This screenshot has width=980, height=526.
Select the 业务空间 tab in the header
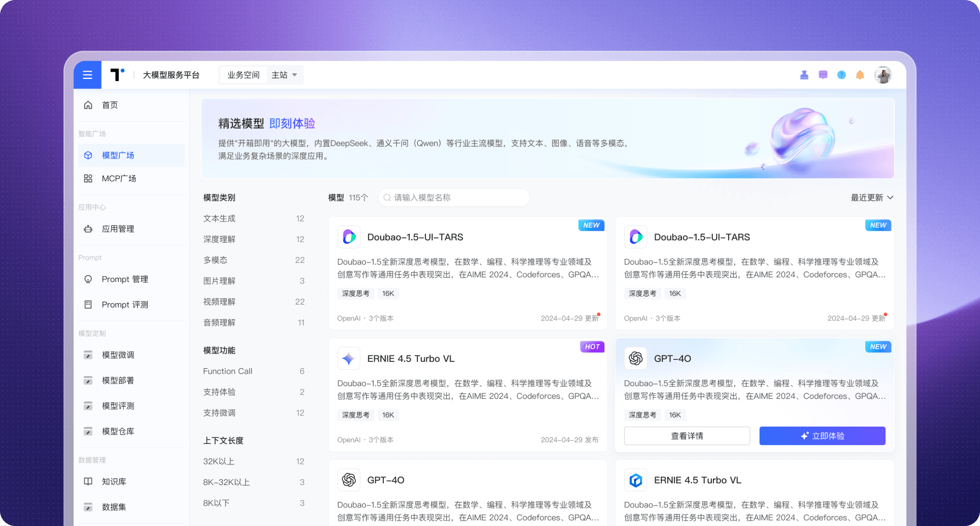tap(243, 75)
